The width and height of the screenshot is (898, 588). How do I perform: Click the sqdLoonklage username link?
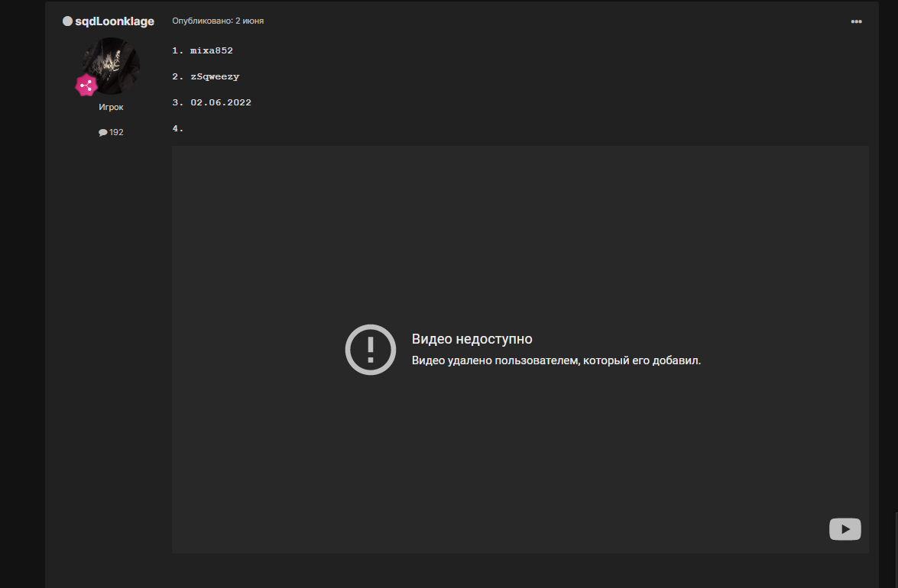coord(115,21)
